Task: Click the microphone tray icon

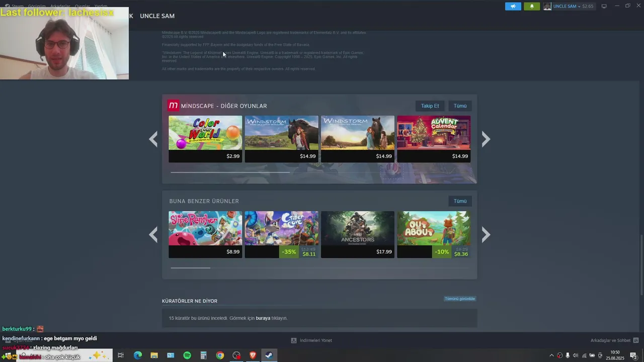Action: click(568, 355)
